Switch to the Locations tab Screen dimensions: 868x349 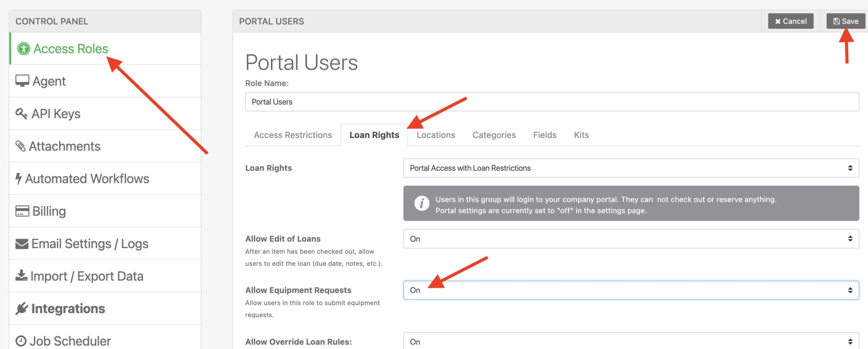[436, 135]
